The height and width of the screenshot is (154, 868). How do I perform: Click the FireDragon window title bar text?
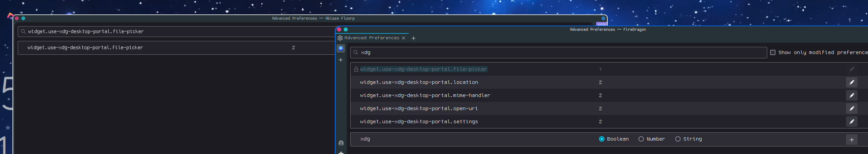coord(608,29)
